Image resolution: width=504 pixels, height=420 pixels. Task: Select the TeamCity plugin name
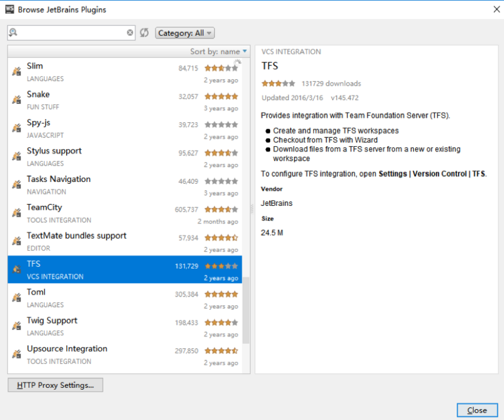click(44, 208)
